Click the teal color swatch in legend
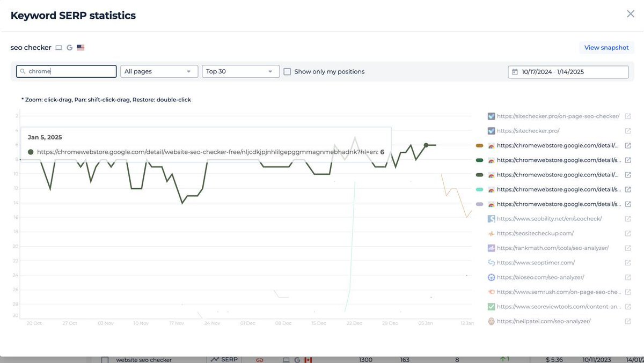 (x=480, y=189)
